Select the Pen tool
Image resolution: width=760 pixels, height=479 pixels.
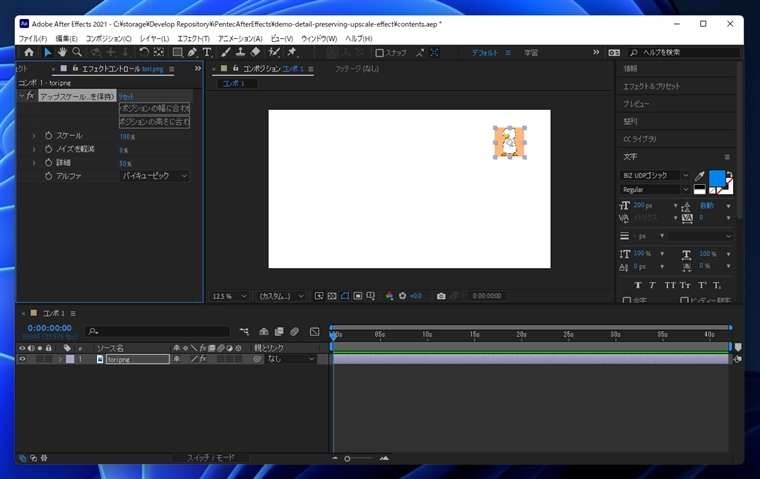pos(192,52)
